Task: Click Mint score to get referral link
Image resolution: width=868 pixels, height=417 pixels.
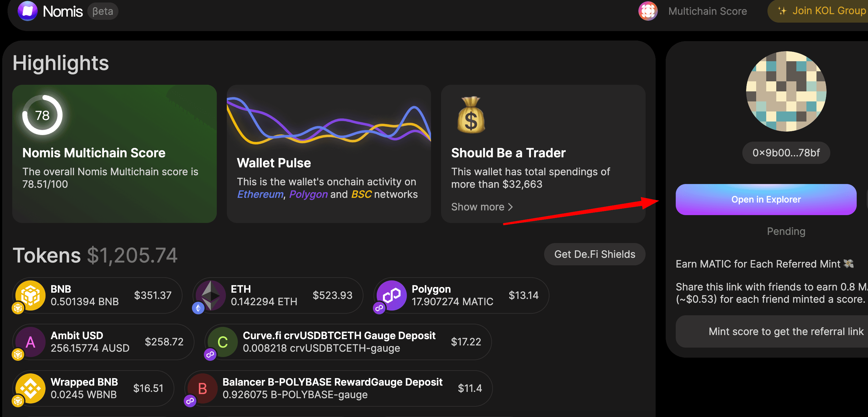Action: [785, 332]
